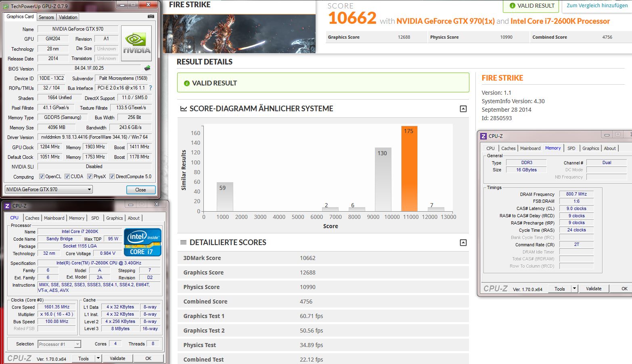632x364 pixels.
Task: Switch to the Validation tab in GPU-Z
Action: [68, 17]
